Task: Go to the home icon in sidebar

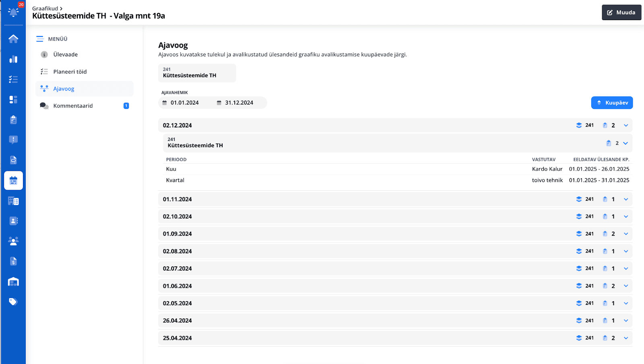Action: point(13,39)
